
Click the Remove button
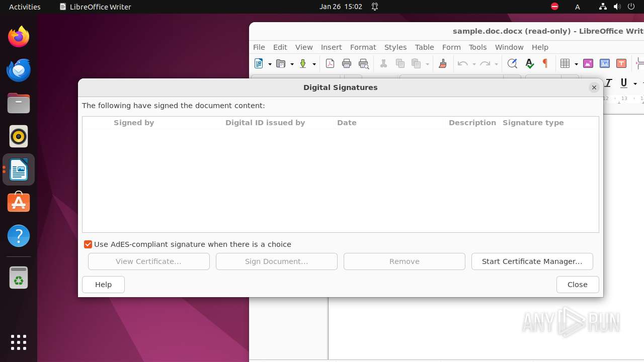click(x=405, y=261)
